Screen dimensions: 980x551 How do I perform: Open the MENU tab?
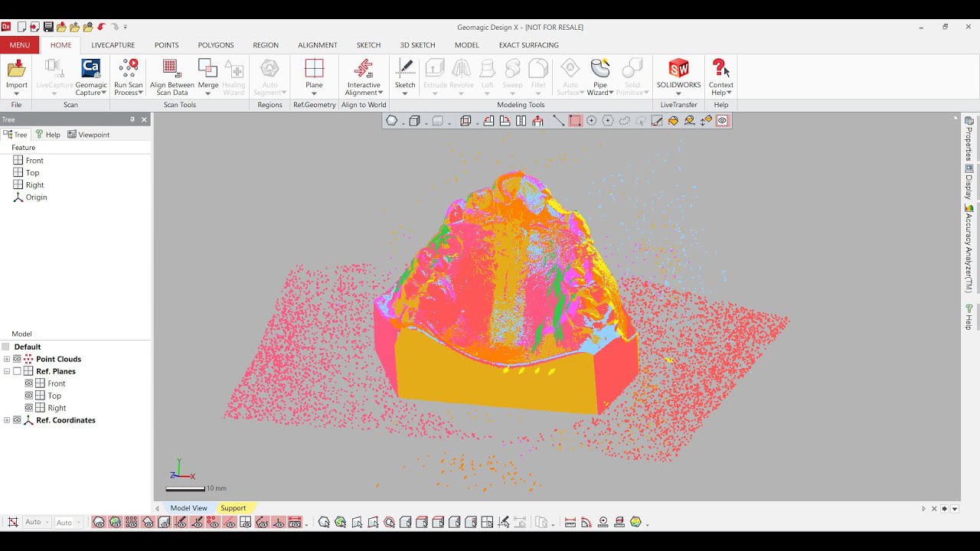(20, 45)
